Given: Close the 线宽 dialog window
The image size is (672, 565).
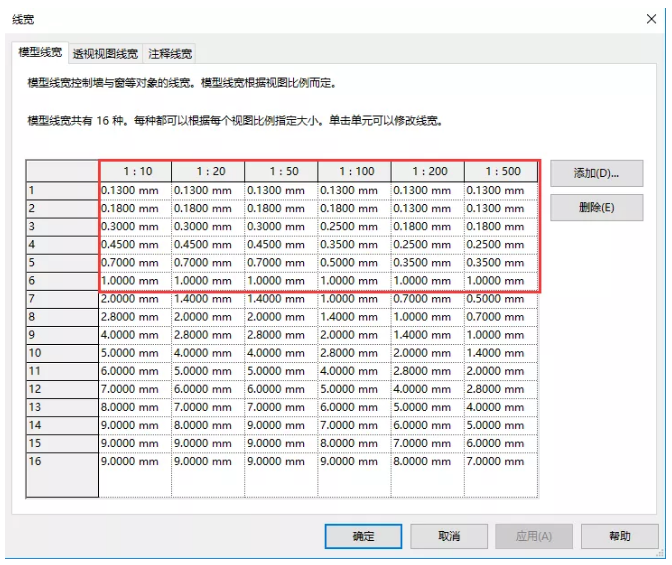Looking at the screenshot, I should (651, 19).
